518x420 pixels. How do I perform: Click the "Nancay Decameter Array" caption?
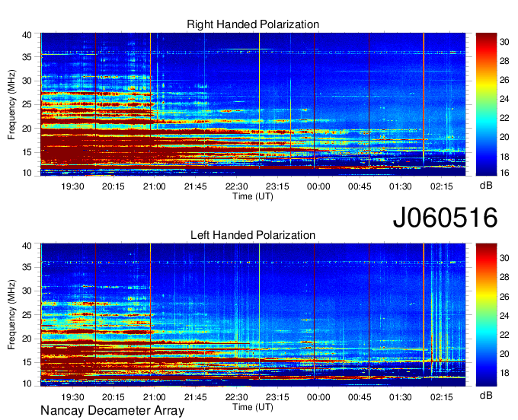click(x=112, y=411)
